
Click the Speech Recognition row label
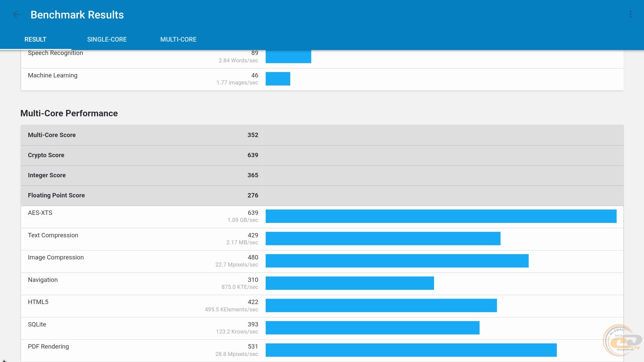[55, 53]
